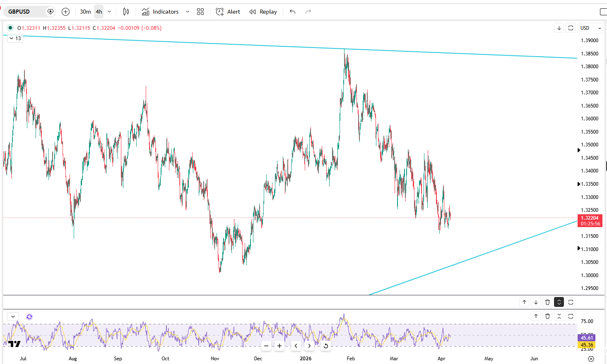The image size is (607, 364).
Task: Delete the RSI indicator pane
Action: 547,316
